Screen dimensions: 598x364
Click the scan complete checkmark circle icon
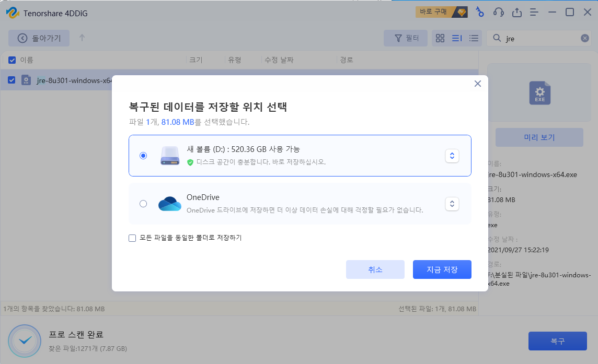[x=25, y=341]
